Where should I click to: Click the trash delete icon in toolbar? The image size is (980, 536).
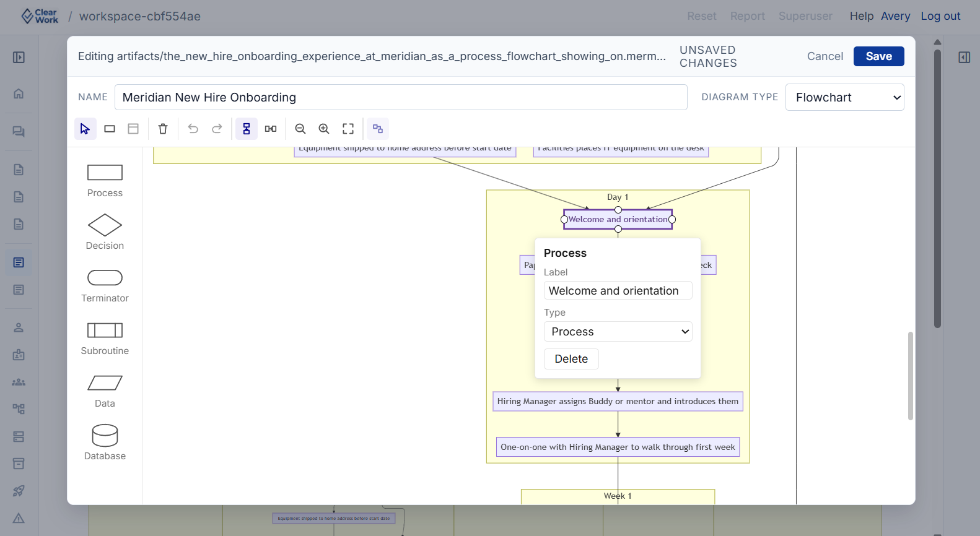[163, 129]
